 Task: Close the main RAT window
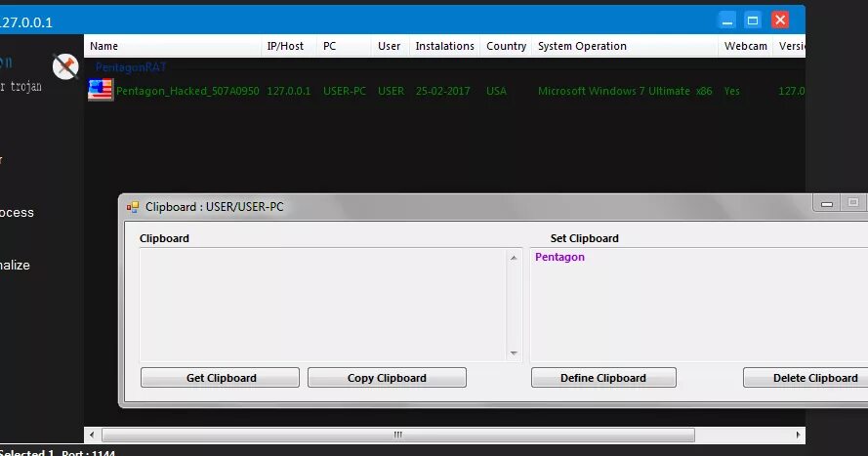point(780,20)
